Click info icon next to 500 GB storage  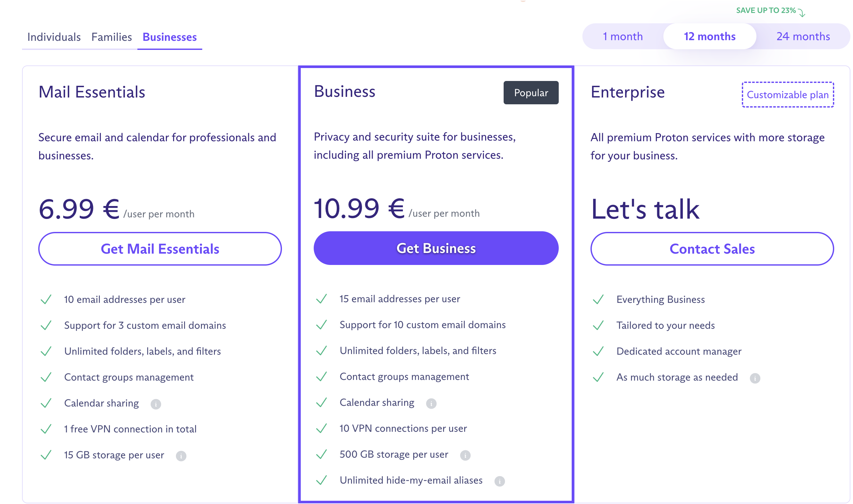[465, 455]
